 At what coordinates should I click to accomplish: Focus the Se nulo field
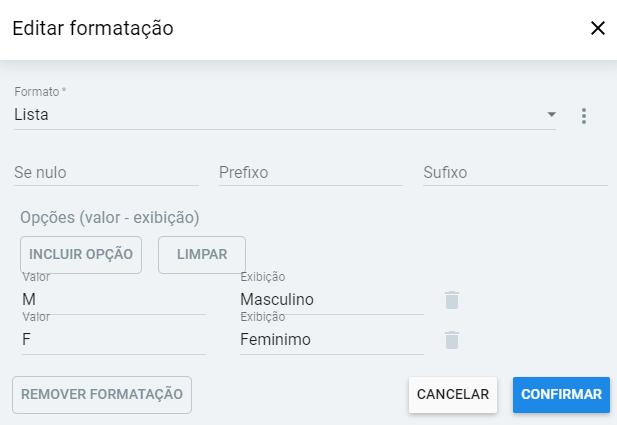pyautogui.click(x=106, y=173)
